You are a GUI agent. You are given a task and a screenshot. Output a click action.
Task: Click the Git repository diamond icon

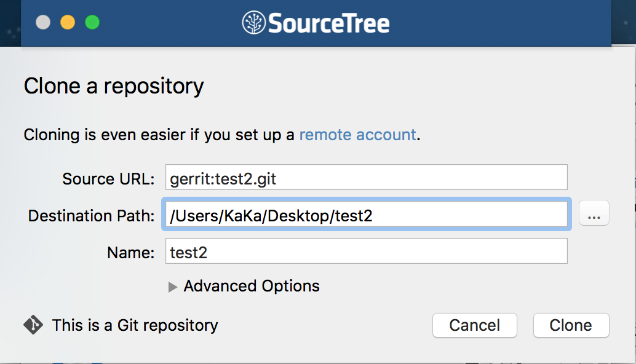33,325
